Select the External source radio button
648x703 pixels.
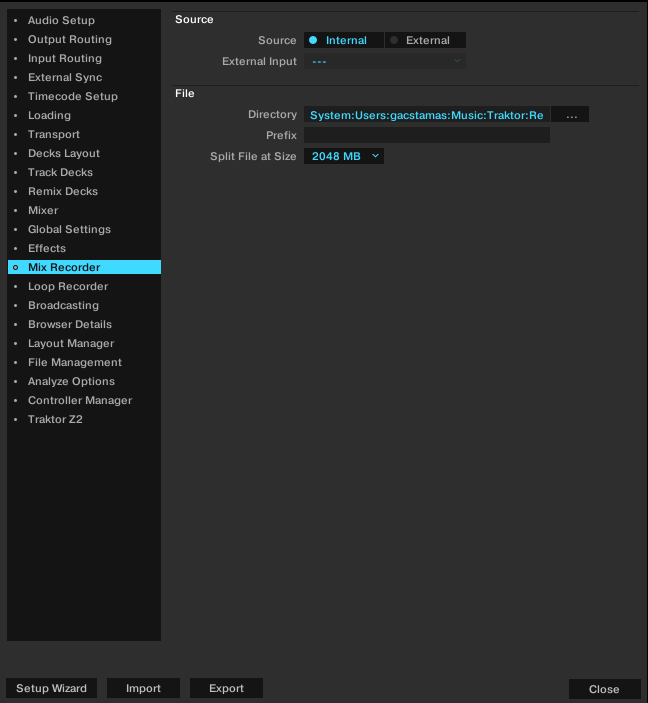(x=425, y=40)
